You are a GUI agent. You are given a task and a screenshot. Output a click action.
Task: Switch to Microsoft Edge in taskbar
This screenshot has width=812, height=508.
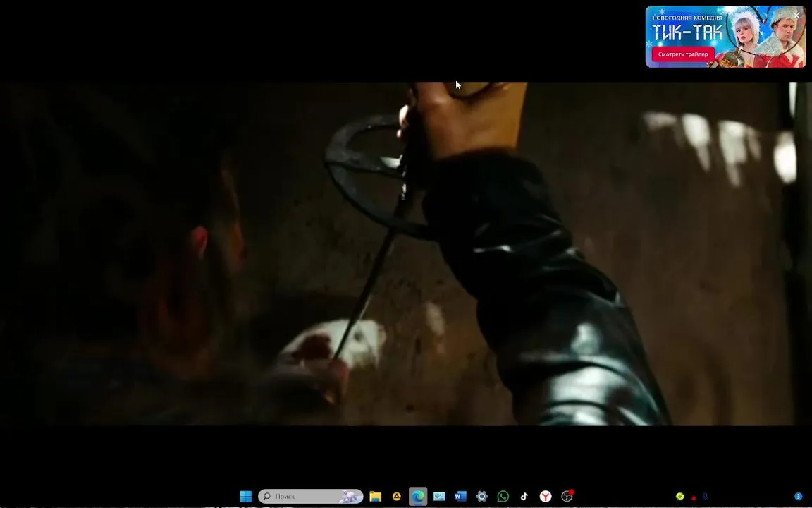pyautogui.click(x=418, y=496)
